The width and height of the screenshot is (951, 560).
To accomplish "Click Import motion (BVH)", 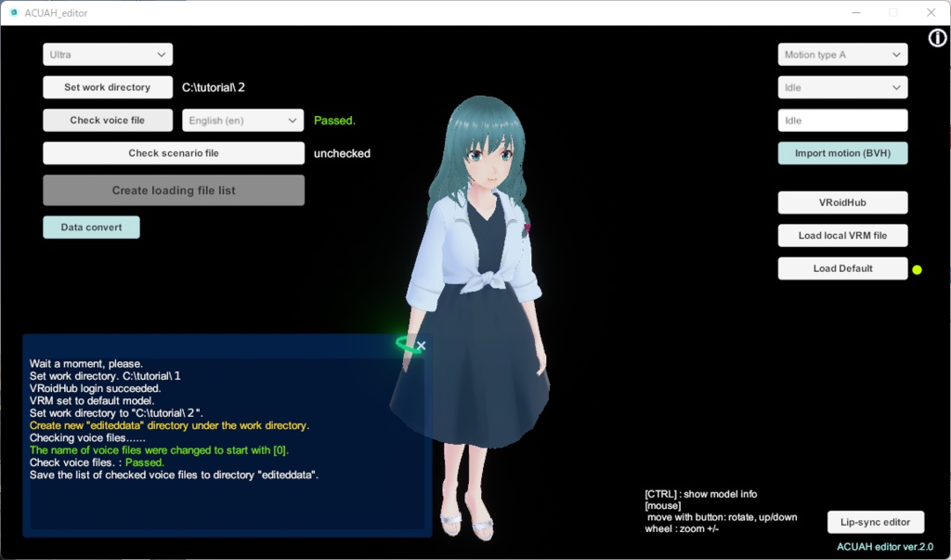I will pos(841,152).
